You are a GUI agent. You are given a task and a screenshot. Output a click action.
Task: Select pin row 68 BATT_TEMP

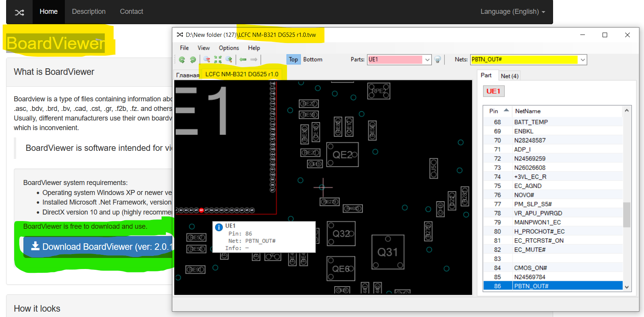(553, 122)
